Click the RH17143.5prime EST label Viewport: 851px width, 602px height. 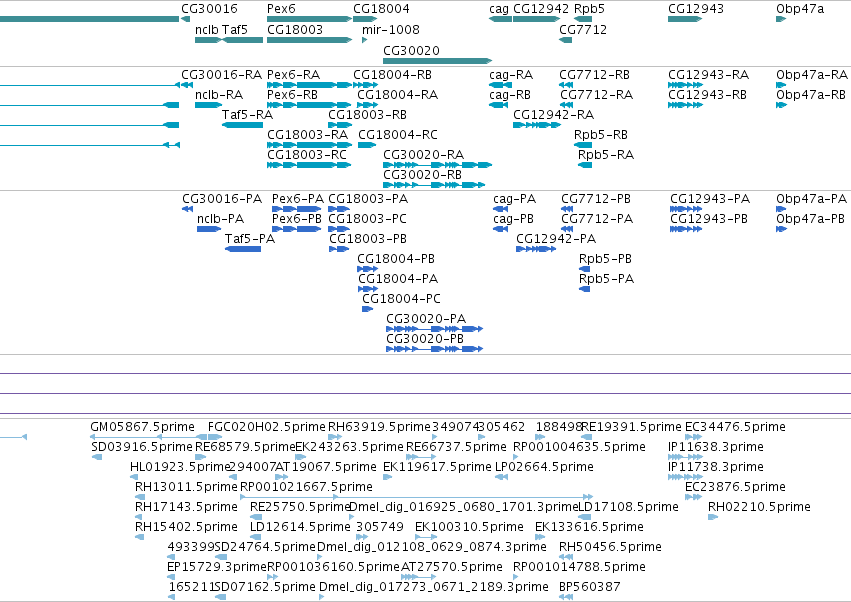pos(186,507)
